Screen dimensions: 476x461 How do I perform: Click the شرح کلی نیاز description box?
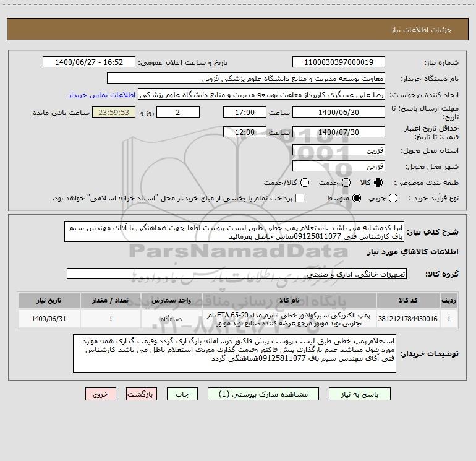pos(234,232)
